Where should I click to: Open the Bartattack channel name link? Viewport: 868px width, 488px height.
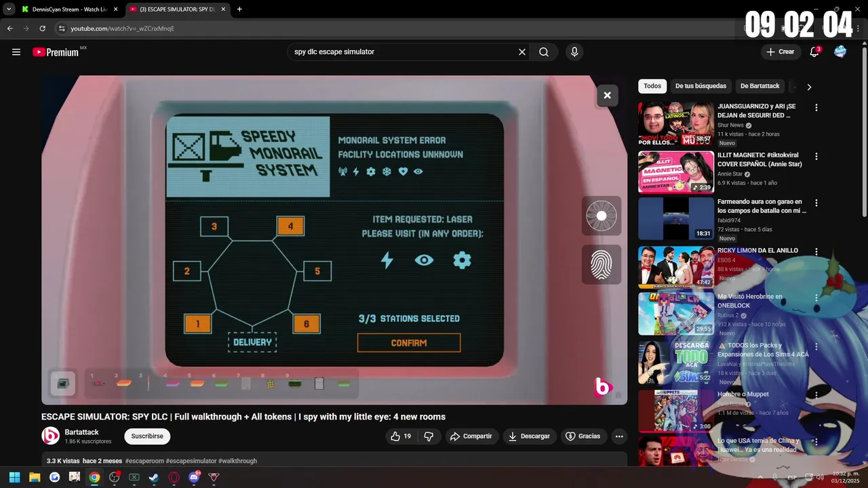(81, 432)
